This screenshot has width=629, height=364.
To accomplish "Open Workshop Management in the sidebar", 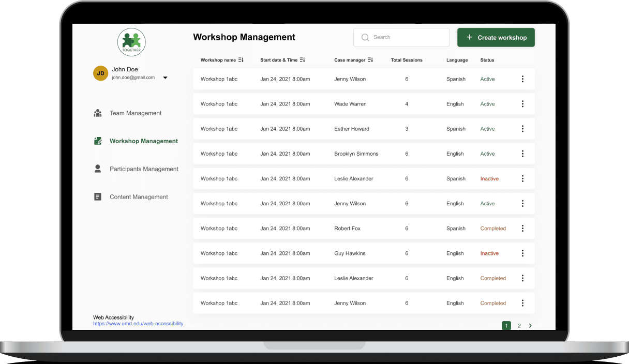I will coord(143,141).
